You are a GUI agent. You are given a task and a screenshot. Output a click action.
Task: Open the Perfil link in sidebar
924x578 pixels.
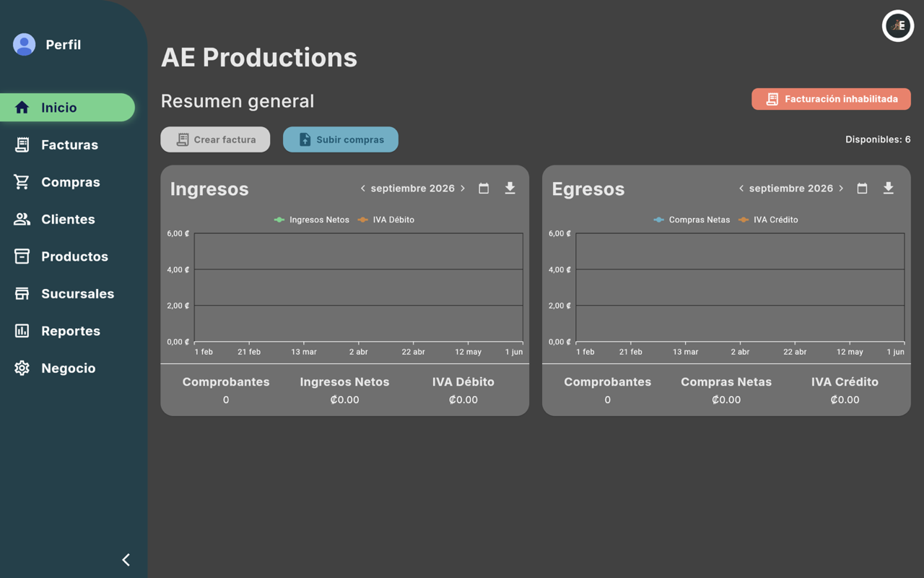[63, 45]
